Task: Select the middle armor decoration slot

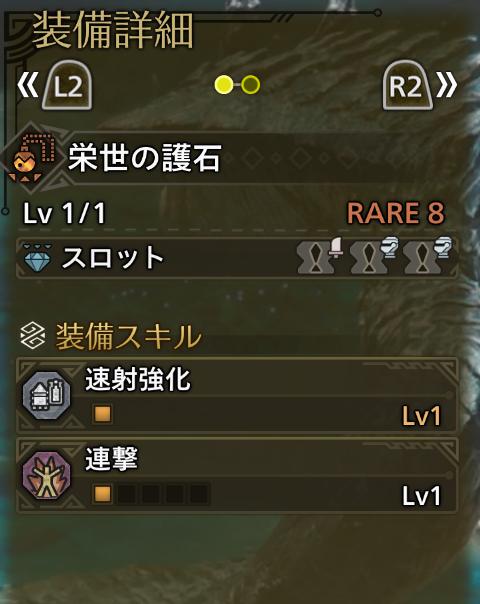Action: pos(372,256)
